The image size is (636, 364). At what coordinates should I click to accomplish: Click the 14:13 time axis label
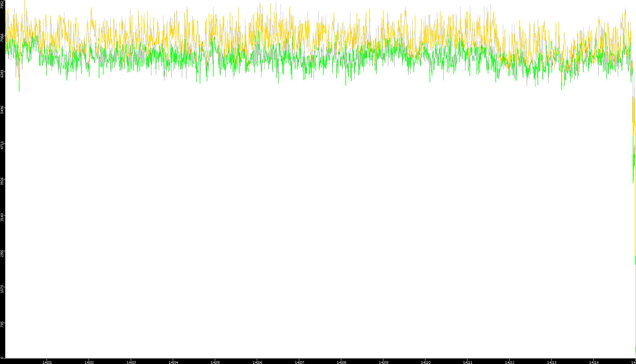[x=552, y=362]
